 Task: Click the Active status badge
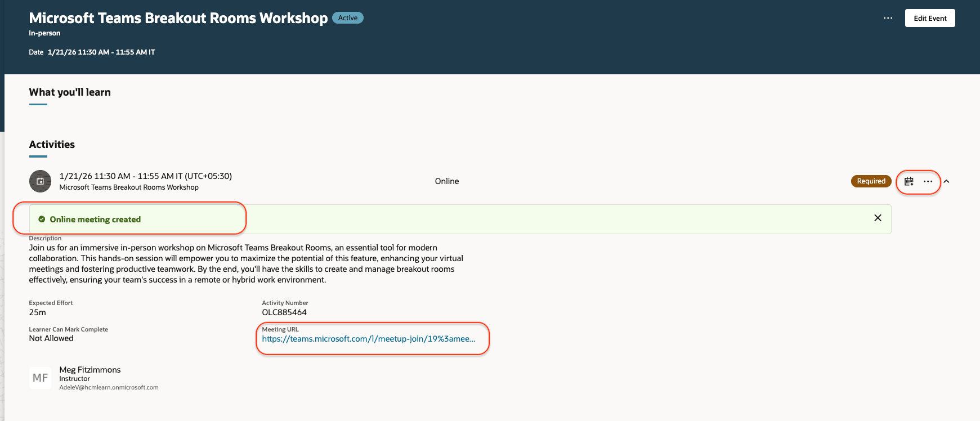[348, 18]
